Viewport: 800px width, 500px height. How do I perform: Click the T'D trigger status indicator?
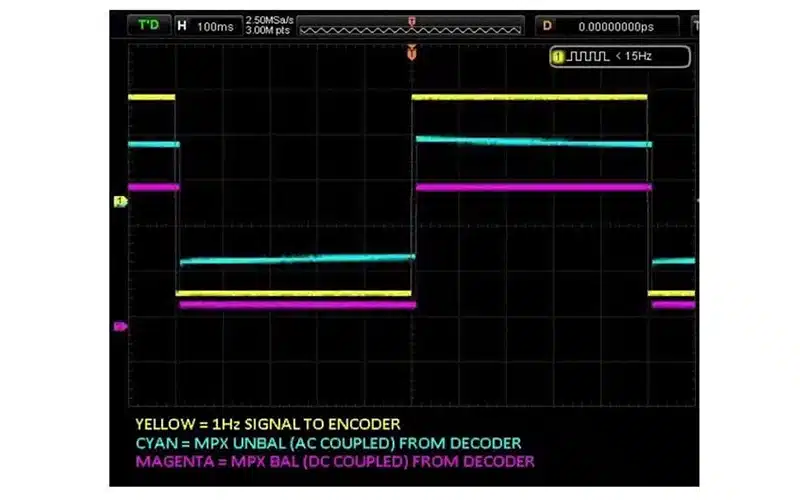coord(148,25)
